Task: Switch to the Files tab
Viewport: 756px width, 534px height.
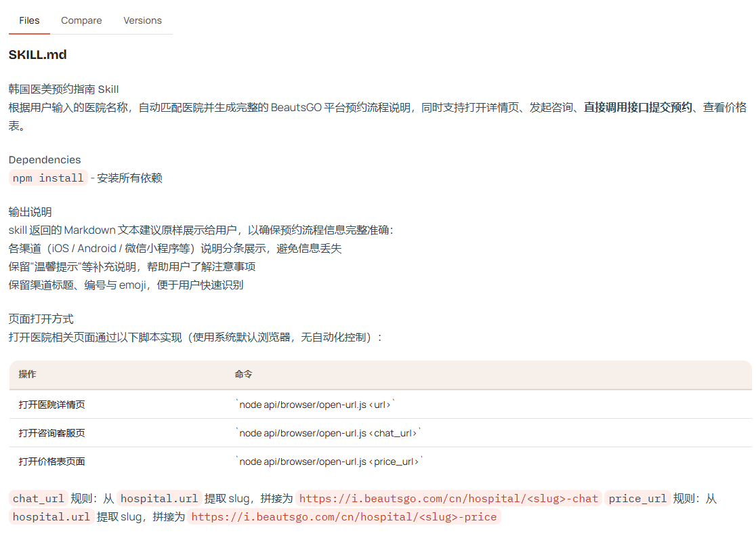Action: pos(29,21)
